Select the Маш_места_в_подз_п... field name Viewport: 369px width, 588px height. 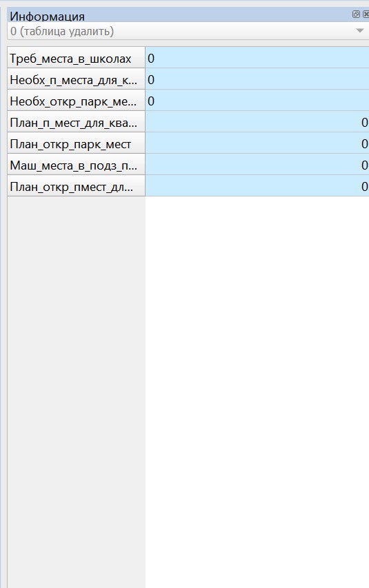tap(76, 165)
